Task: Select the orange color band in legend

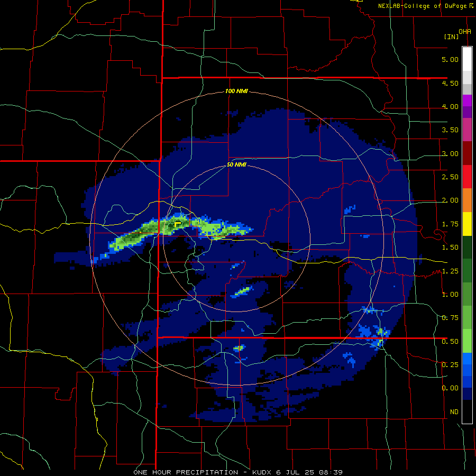Action: (x=467, y=200)
